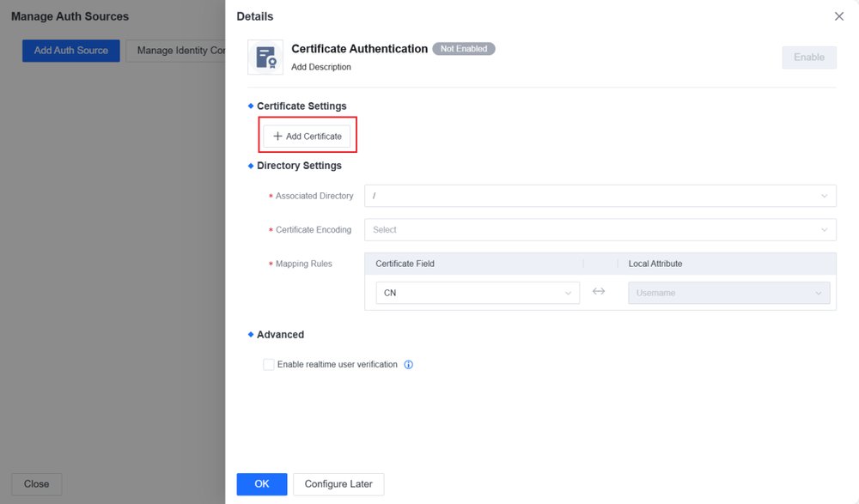Viewport: 859px width, 504px height.
Task: Click the Certificate Settings section heading
Action: [302, 106]
